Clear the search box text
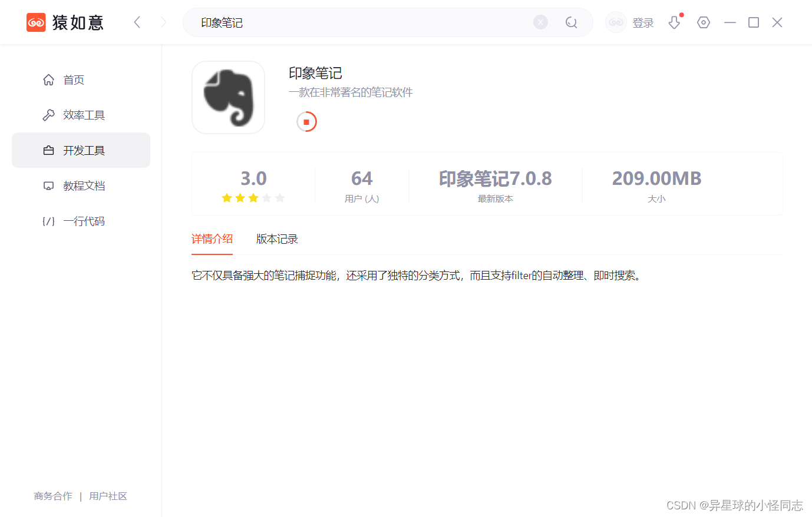This screenshot has height=517, width=812. coord(540,22)
